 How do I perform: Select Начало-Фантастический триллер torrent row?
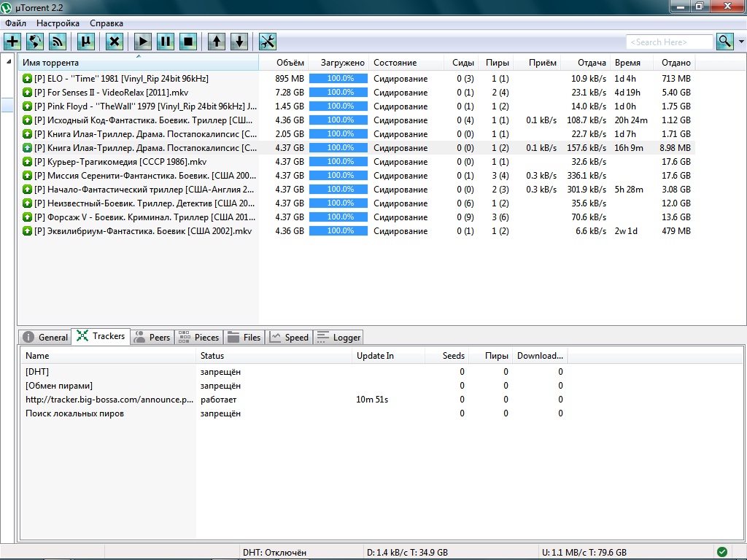click(357, 189)
